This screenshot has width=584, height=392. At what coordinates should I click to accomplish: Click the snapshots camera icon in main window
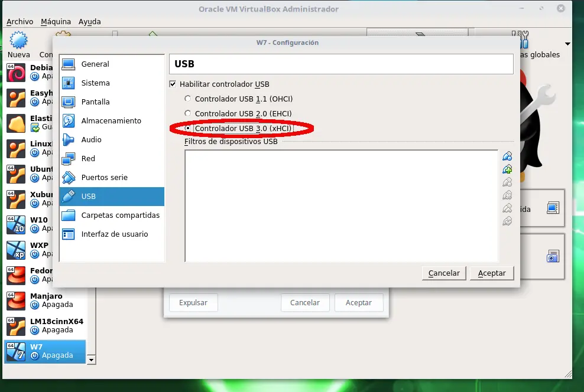553,256
